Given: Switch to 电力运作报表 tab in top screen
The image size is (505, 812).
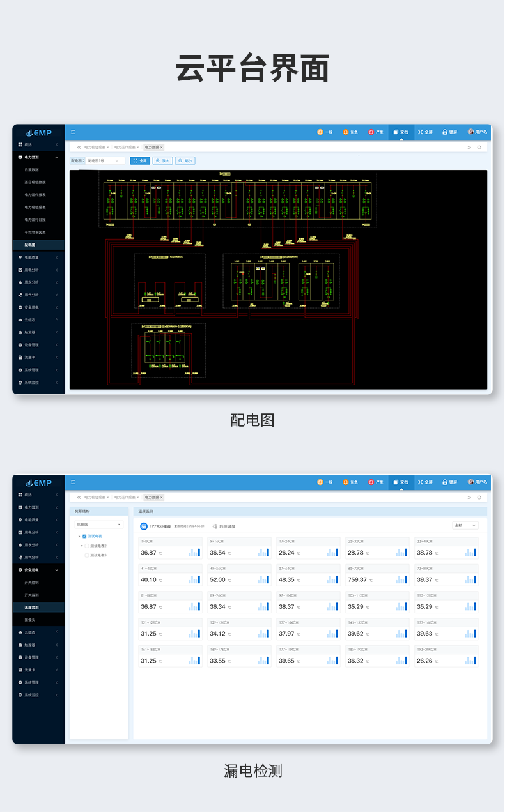Looking at the screenshot, I should coord(125,147).
